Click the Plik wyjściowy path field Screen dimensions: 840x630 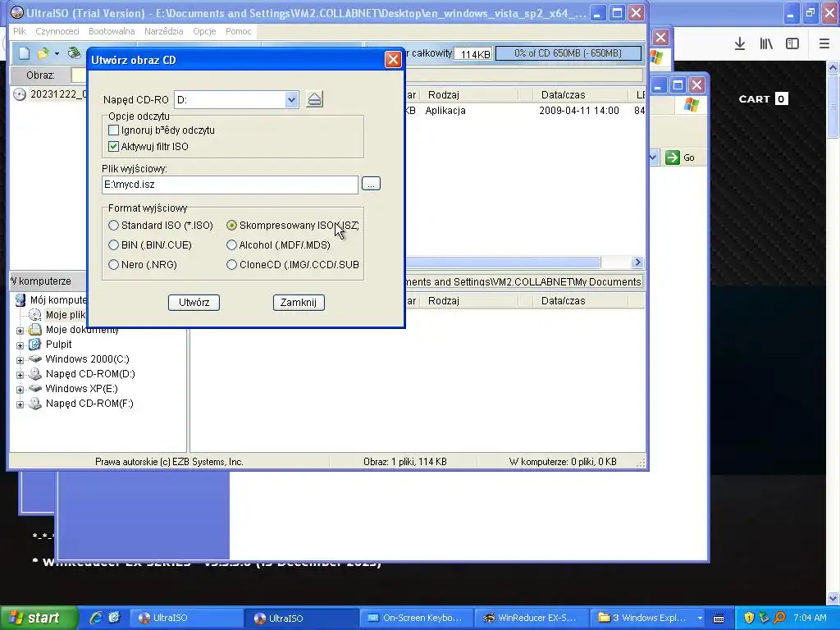(x=230, y=185)
